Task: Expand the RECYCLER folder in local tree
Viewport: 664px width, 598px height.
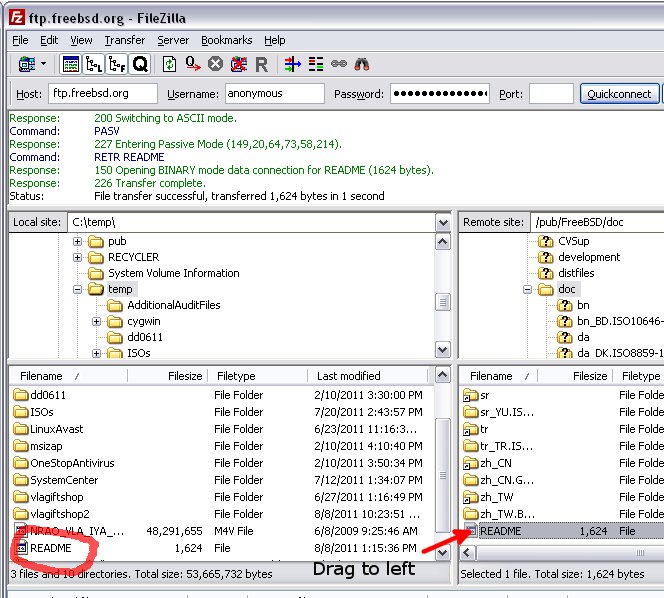Action: pyautogui.click(x=77, y=257)
